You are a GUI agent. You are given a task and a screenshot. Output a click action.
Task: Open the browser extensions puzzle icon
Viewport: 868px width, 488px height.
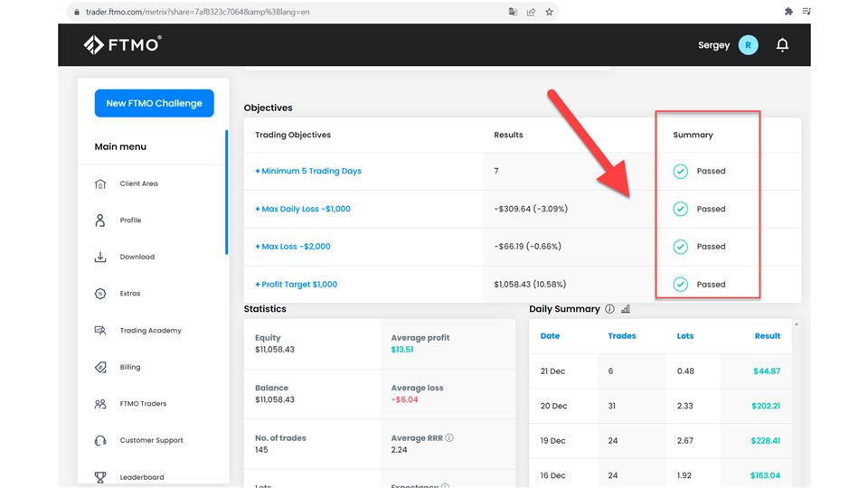788,11
